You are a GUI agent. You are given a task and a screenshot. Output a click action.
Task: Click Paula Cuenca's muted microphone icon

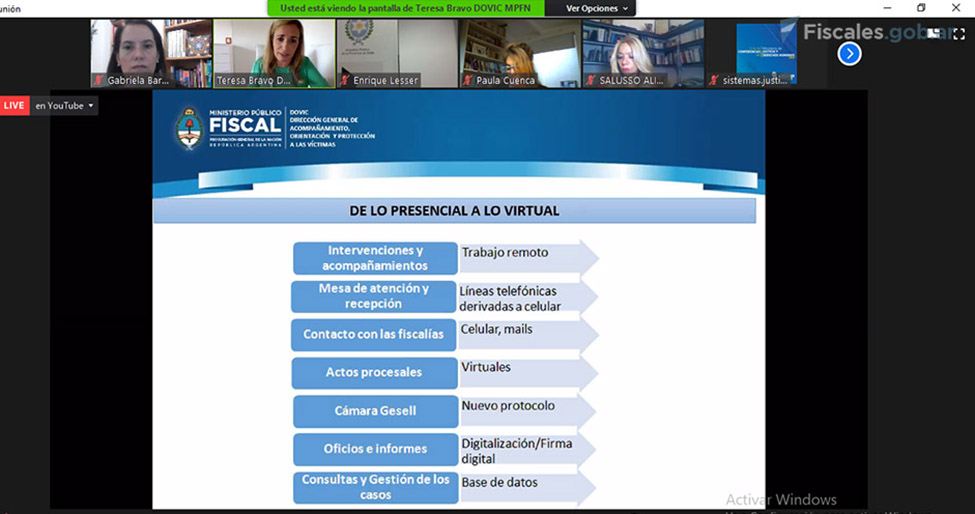tap(468, 80)
